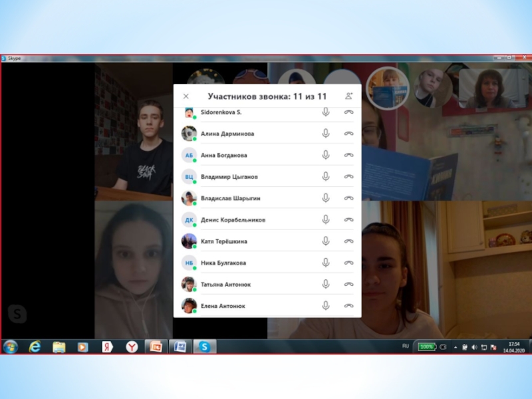Mute Алина Дарминова's microphone
Image resolution: width=532 pixels, height=399 pixels.
click(326, 134)
